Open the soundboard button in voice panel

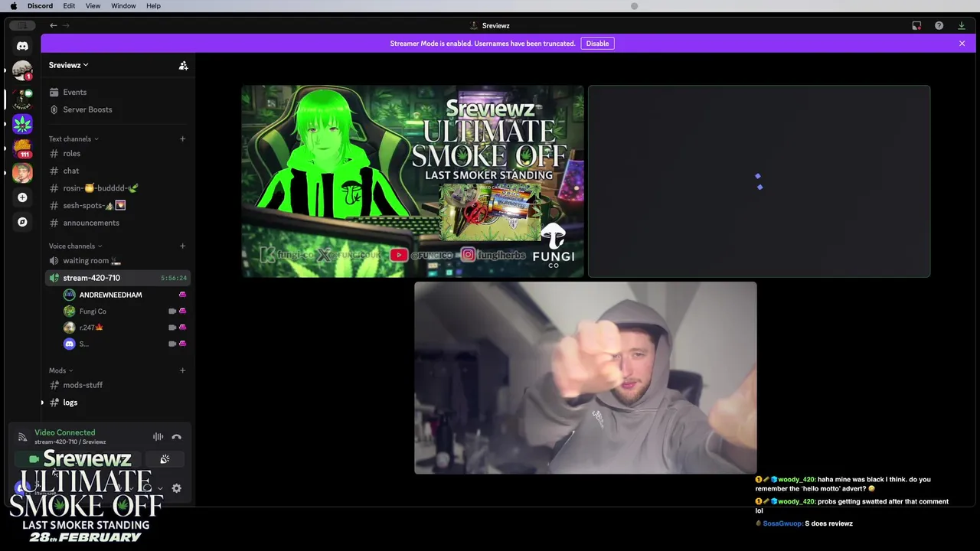tap(164, 459)
